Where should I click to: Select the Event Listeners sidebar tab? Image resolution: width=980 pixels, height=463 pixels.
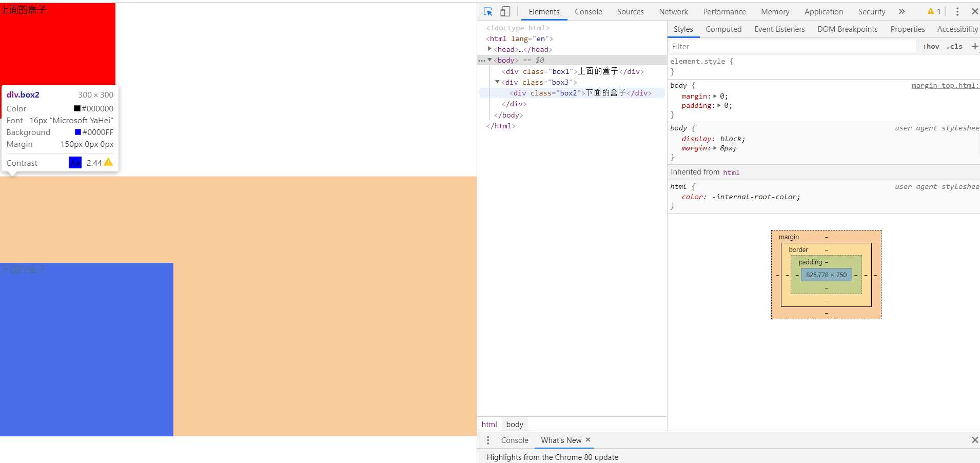tap(779, 29)
